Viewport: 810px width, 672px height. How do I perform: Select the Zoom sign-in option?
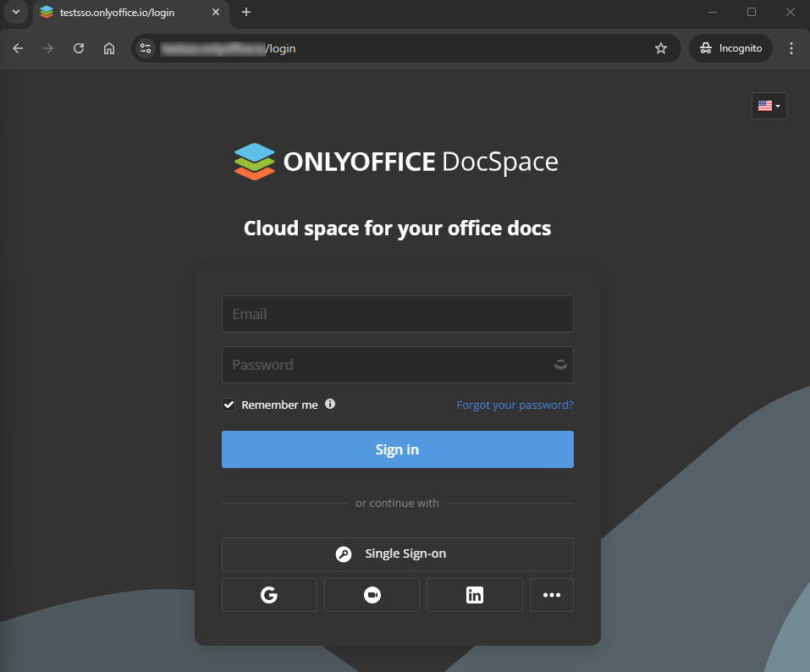coord(372,594)
